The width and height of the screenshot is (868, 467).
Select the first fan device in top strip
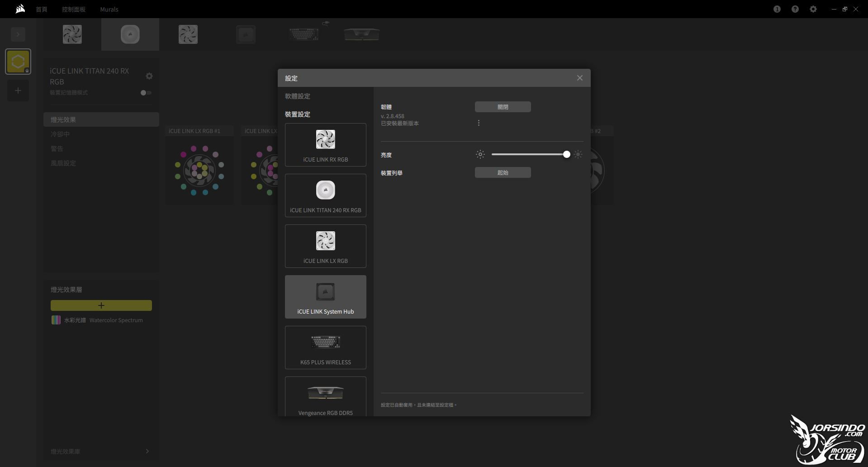72,34
